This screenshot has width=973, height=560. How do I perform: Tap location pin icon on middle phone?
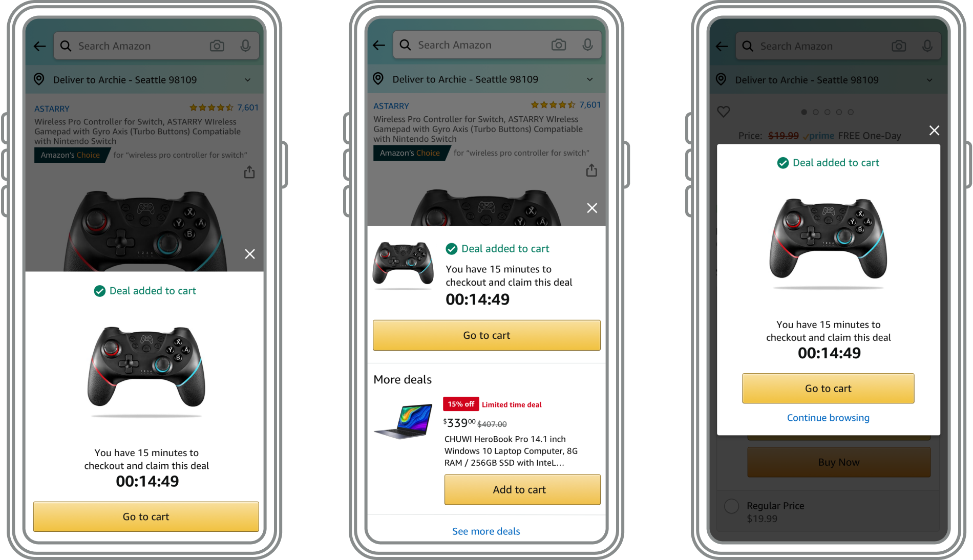pyautogui.click(x=378, y=79)
